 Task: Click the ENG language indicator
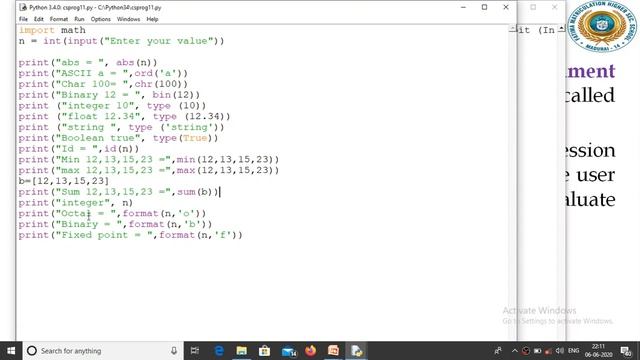coord(573,351)
